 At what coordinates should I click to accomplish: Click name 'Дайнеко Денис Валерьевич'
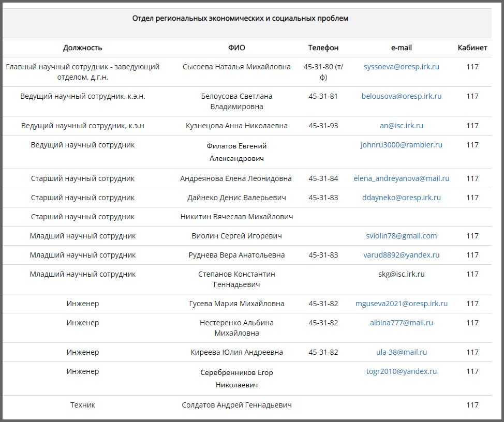(x=236, y=198)
